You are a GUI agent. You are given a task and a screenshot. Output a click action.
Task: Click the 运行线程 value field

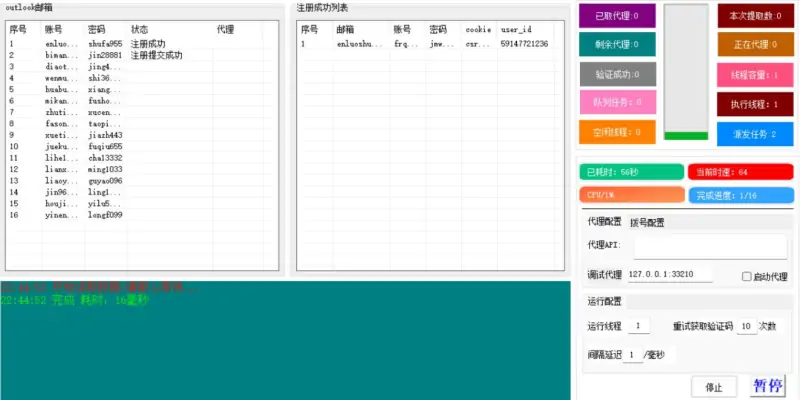coord(639,326)
